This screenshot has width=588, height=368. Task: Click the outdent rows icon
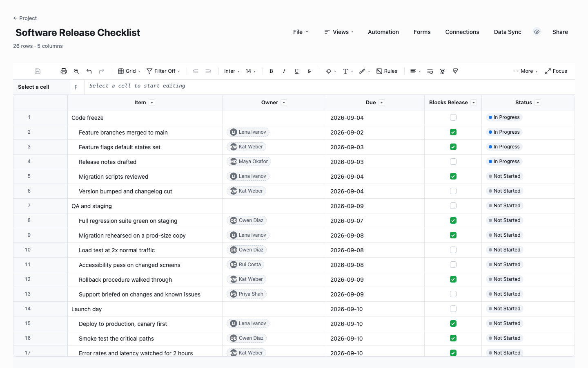click(208, 71)
